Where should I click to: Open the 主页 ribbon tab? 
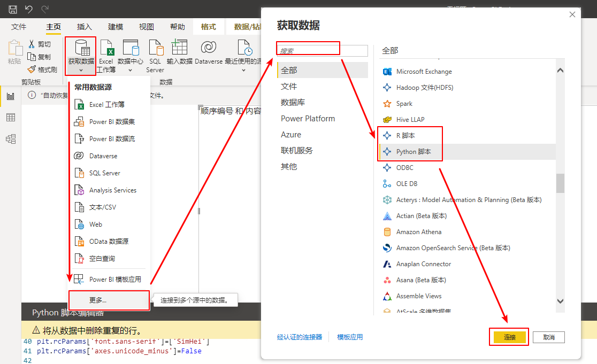53,27
